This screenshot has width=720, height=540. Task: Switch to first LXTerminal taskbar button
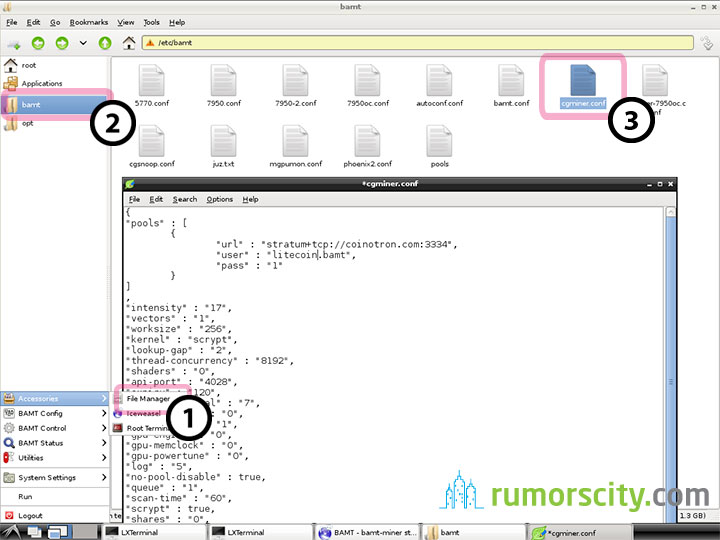click(x=153, y=533)
